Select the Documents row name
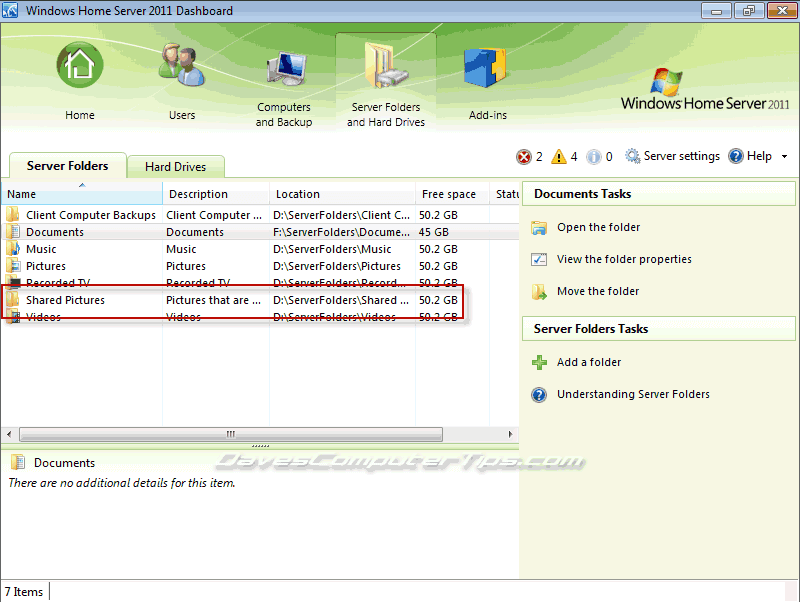 (x=55, y=232)
